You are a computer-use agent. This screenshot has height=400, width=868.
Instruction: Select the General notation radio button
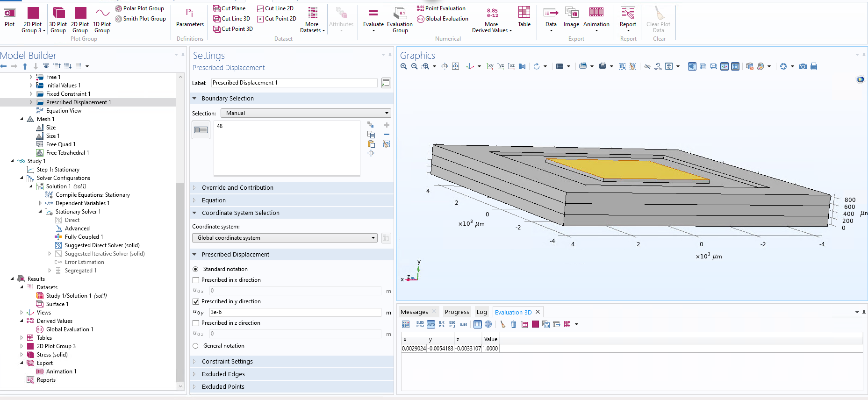pos(195,346)
